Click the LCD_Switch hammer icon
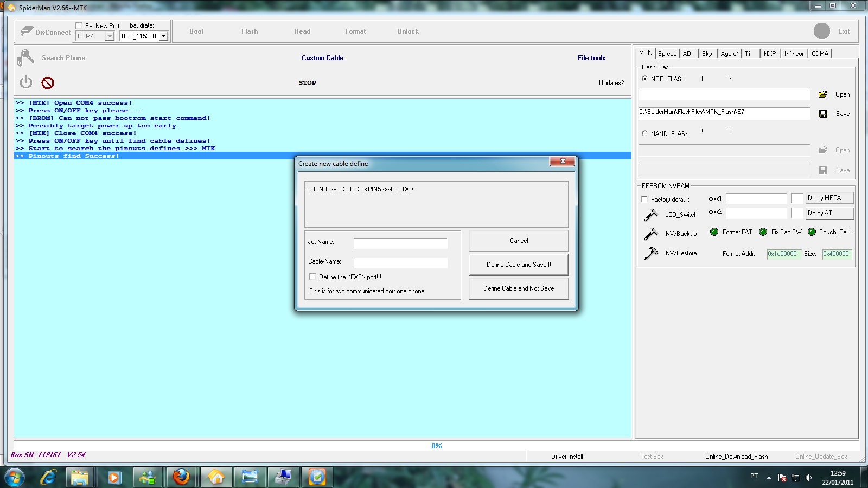 point(650,215)
